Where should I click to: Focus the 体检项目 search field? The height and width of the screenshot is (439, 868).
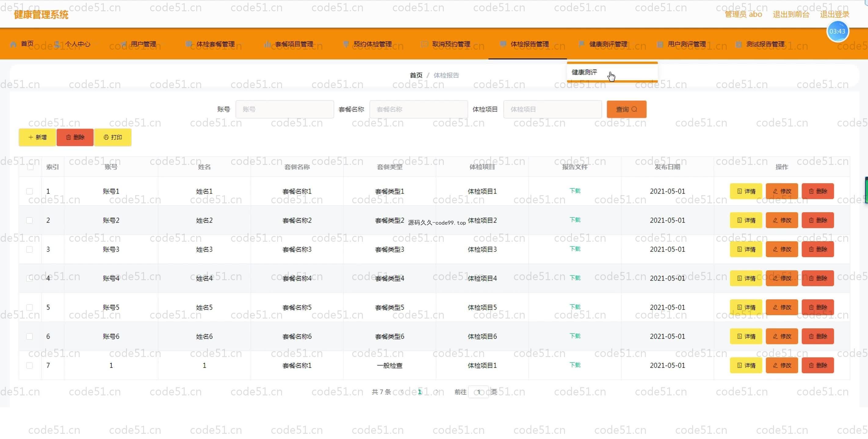(552, 109)
